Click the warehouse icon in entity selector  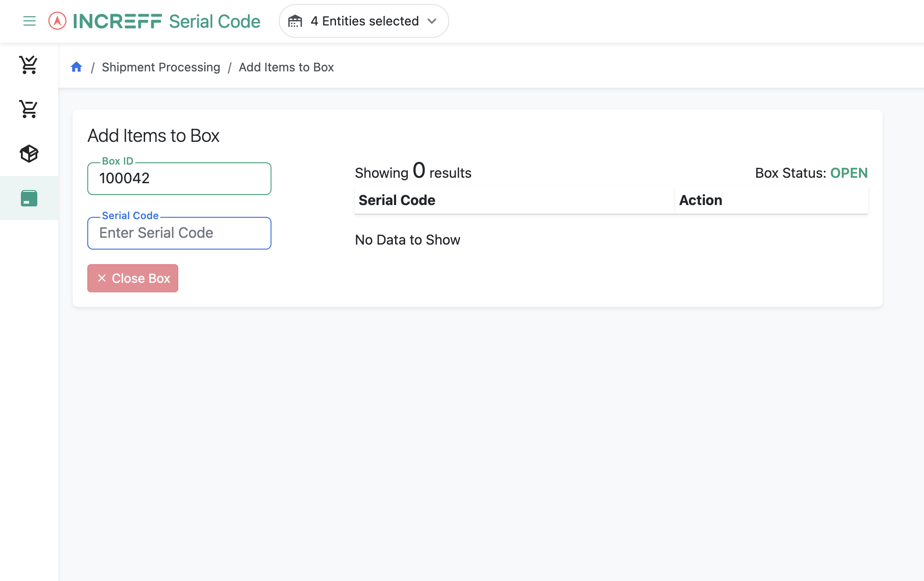pyautogui.click(x=295, y=21)
